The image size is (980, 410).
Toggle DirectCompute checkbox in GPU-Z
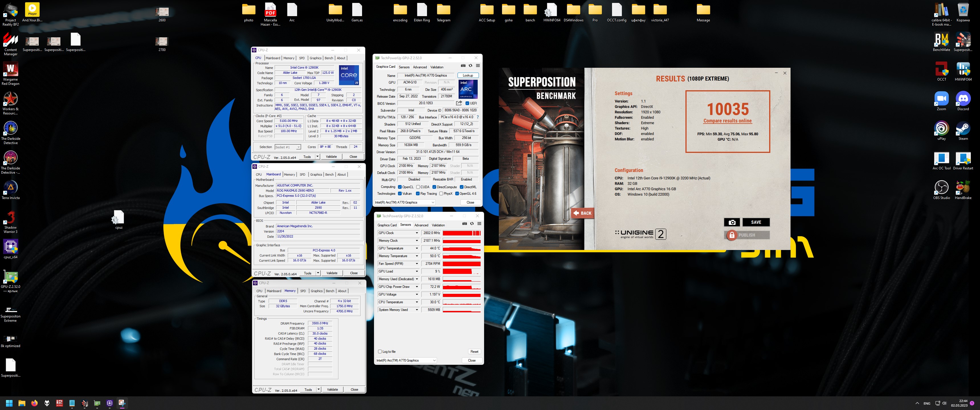[434, 187]
